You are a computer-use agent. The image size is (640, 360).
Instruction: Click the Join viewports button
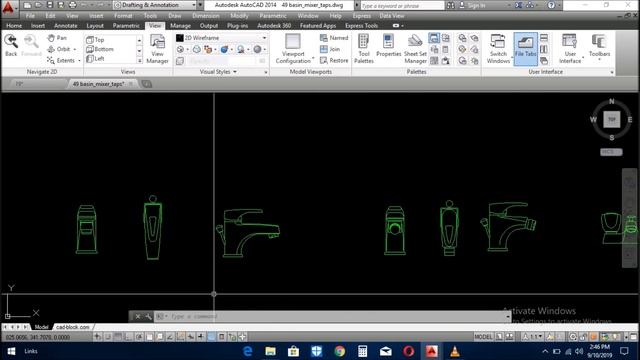click(330, 49)
